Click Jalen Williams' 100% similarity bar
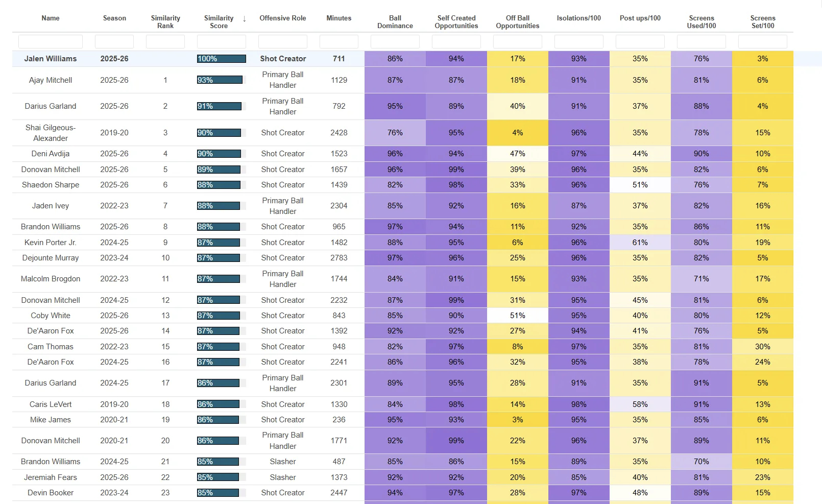The height and width of the screenshot is (504, 822). click(x=221, y=59)
